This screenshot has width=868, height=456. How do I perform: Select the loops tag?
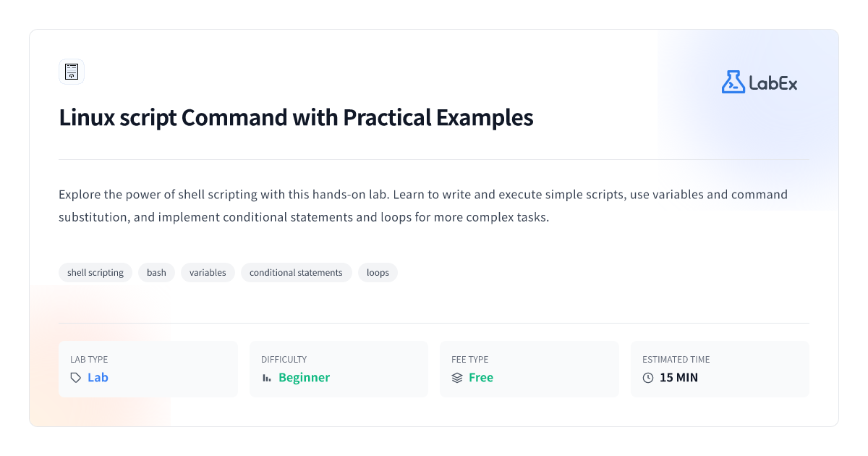[x=378, y=273]
